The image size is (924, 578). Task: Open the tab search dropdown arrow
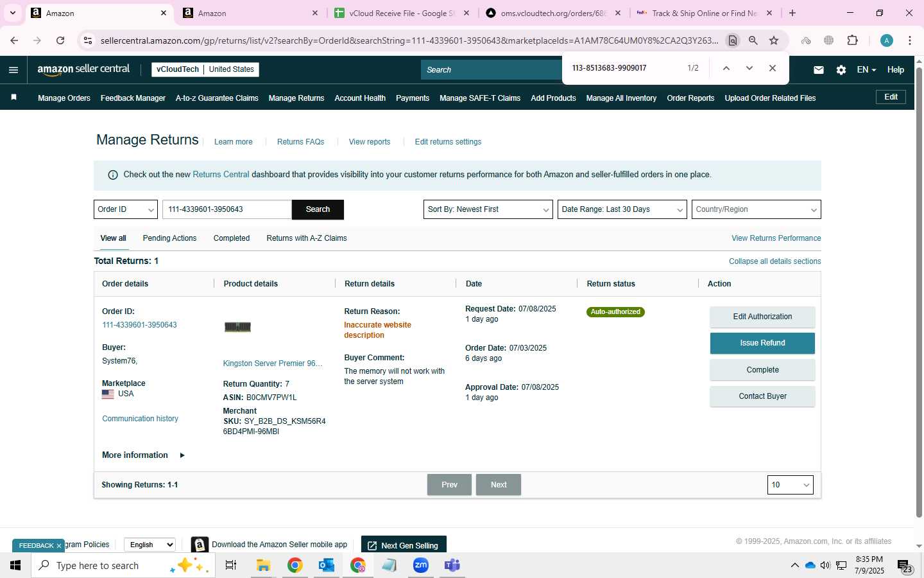[x=12, y=13]
